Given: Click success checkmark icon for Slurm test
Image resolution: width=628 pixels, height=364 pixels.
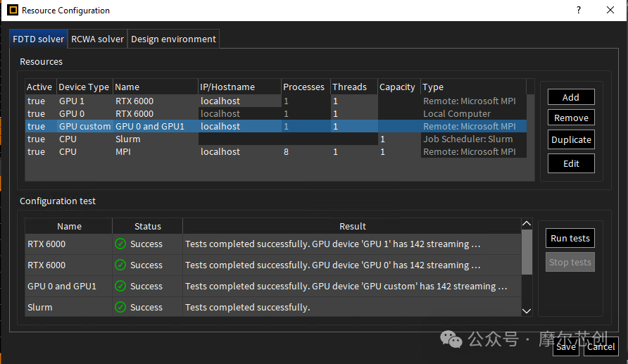Looking at the screenshot, I should click(120, 307).
